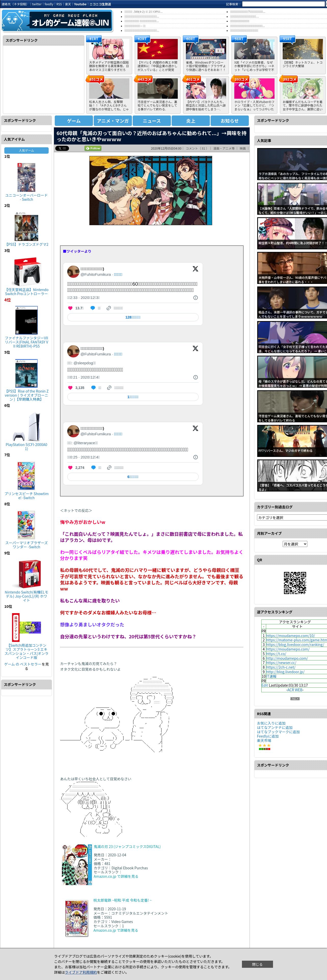Open コメント（81） link

click(196, 148)
